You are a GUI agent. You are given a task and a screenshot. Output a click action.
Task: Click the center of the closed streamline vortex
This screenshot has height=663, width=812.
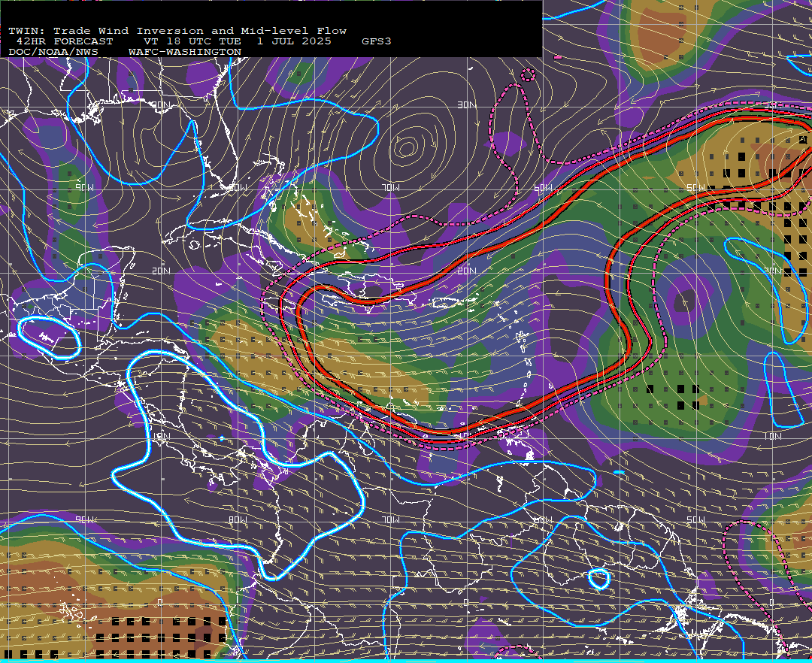[407, 148]
